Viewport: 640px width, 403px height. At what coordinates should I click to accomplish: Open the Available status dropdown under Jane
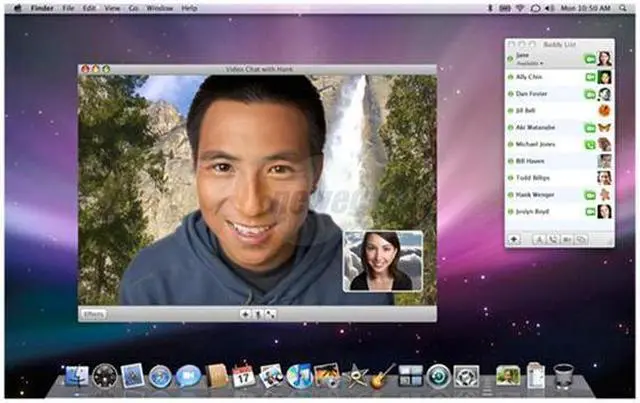(530, 63)
